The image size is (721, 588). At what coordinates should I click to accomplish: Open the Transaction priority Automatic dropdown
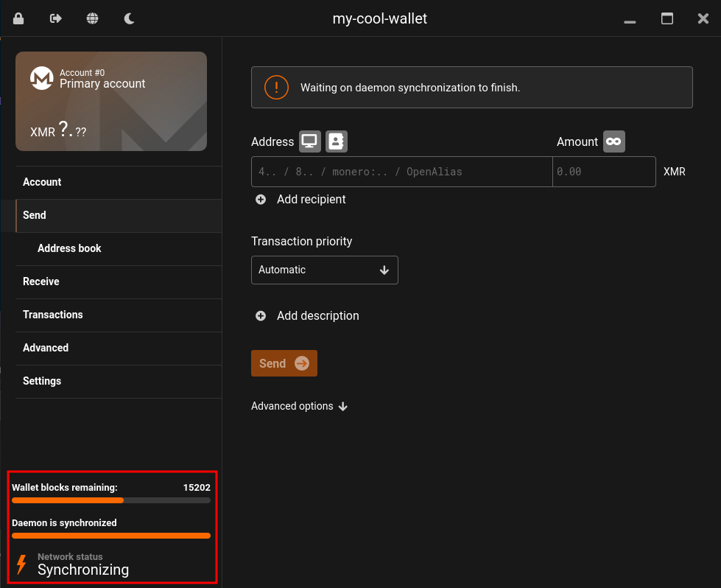click(x=325, y=270)
